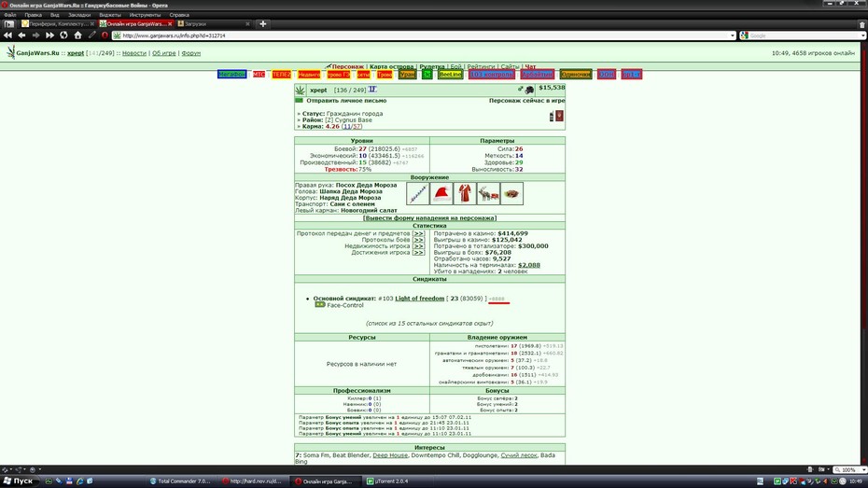Open the Правка menu

pos(34,15)
